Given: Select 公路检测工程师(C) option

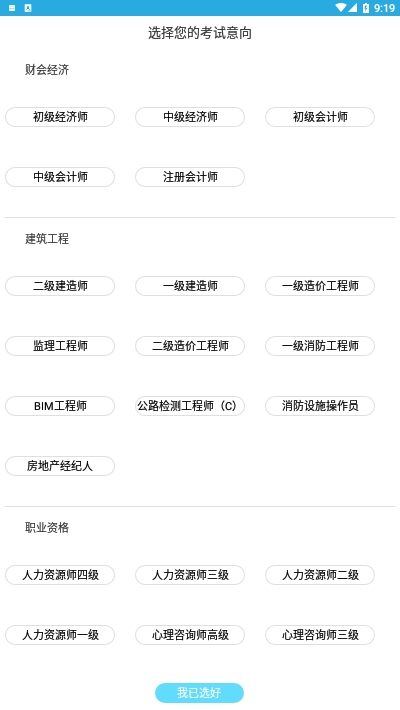Looking at the screenshot, I should pos(190,406).
